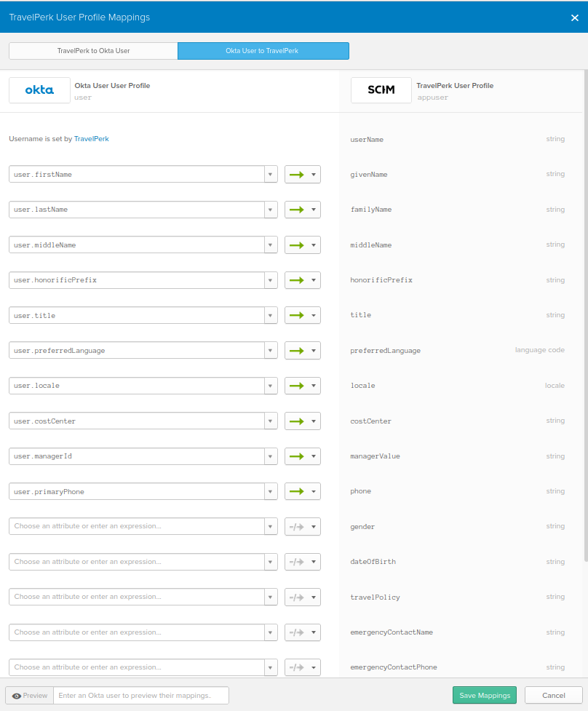This screenshot has width=588, height=711.
Task: Click the okta logo
Action: (x=39, y=90)
